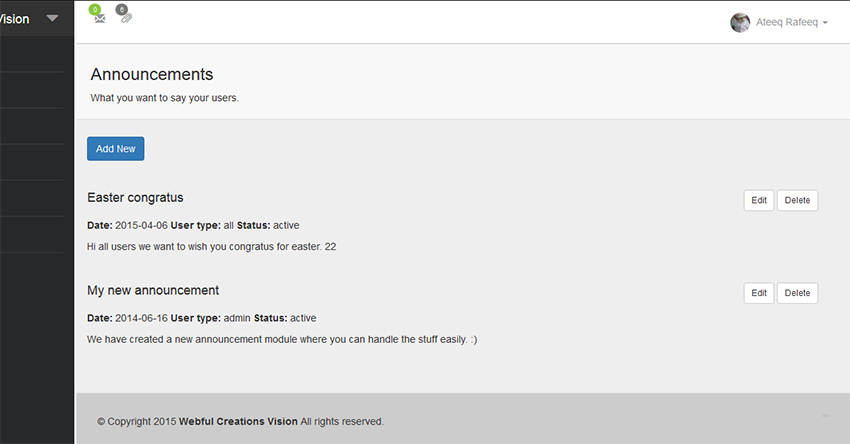Edit the My new announcement entry
This screenshot has height=444, width=850.
coord(759,293)
